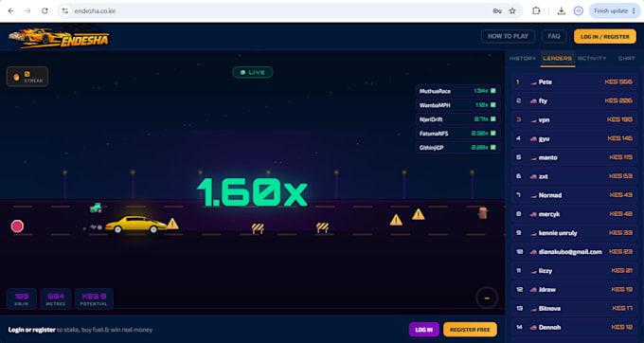This screenshot has width=644, height=343.
Task: Open the FAQ page
Action: 554,37
